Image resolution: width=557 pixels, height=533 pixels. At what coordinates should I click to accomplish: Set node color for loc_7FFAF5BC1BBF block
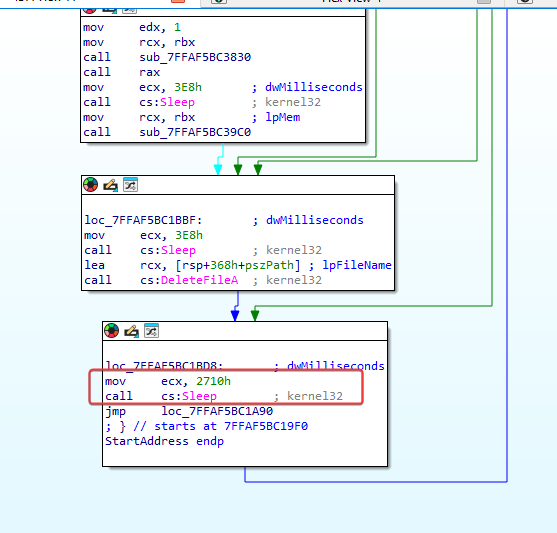[91, 185]
